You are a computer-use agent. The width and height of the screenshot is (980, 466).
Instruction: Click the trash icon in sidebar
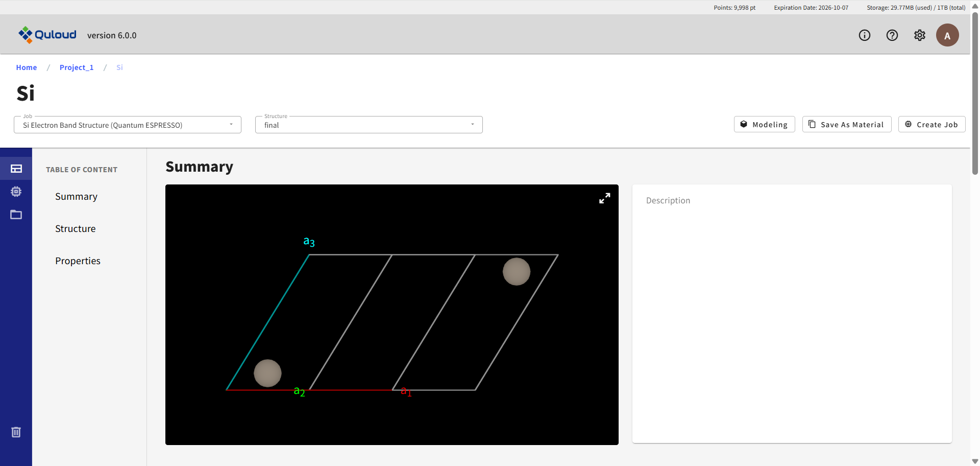(x=16, y=432)
